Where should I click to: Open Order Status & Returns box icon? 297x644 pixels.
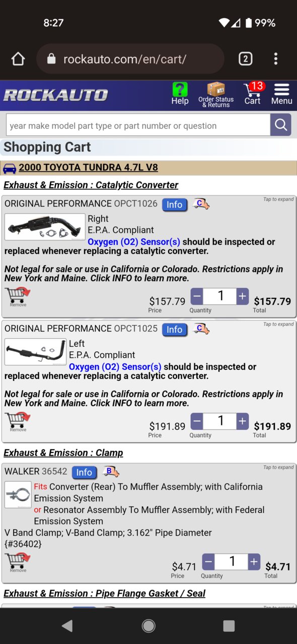pos(216,95)
